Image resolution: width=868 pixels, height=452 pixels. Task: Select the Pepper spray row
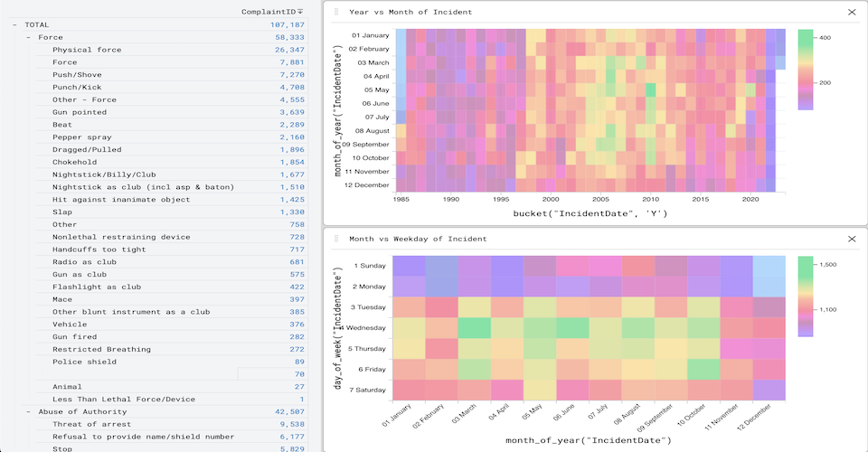[x=83, y=137]
